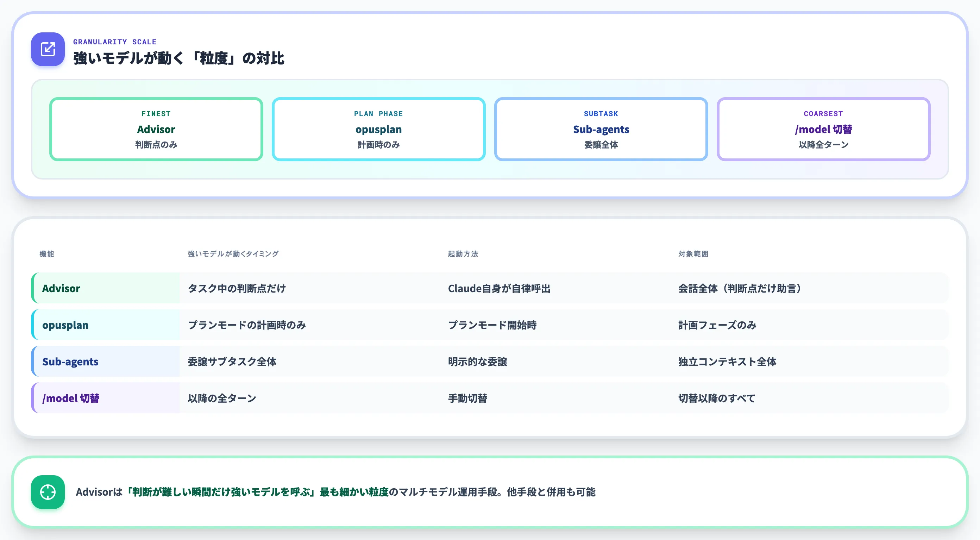This screenshot has height=540, width=980.
Task: Click the GRANULARITY SCALE label
Action: [x=115, y=42]
